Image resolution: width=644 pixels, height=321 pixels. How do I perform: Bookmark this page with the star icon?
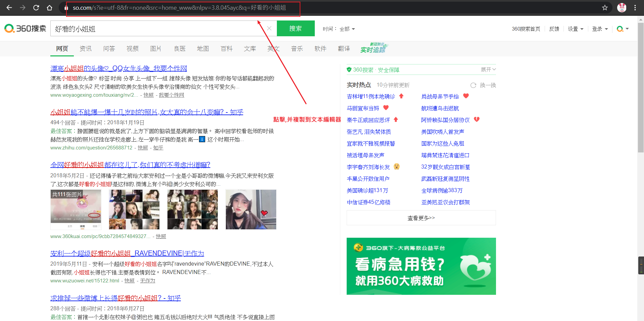[x=605, y=7]
